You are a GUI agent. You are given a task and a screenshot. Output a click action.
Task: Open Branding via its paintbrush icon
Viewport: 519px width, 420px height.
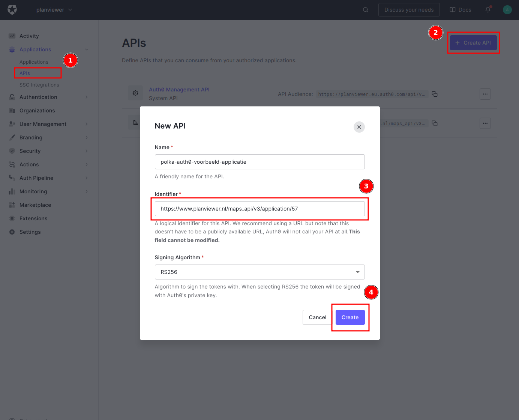click(x=12, y=138)
